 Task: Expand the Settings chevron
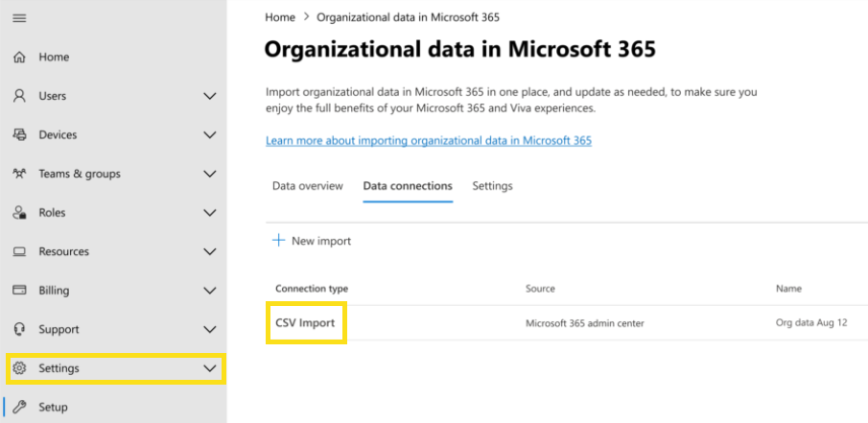coord(210,368)
